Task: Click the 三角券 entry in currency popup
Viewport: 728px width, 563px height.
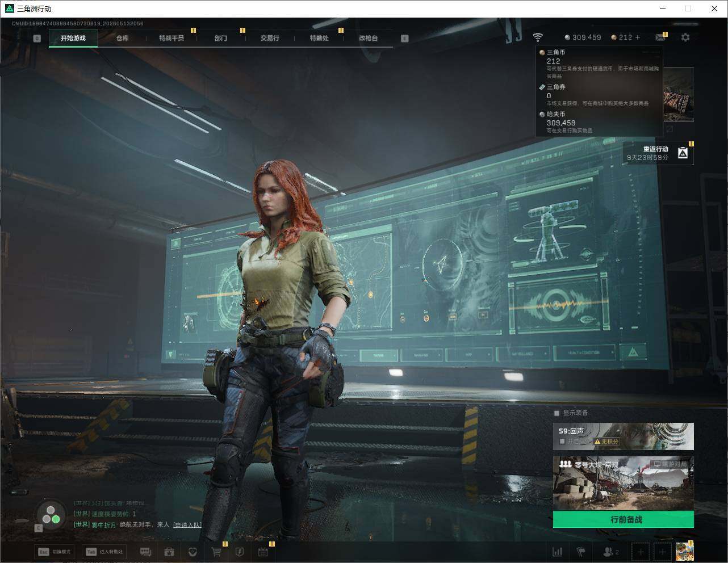Action: [x=599, y=95]
